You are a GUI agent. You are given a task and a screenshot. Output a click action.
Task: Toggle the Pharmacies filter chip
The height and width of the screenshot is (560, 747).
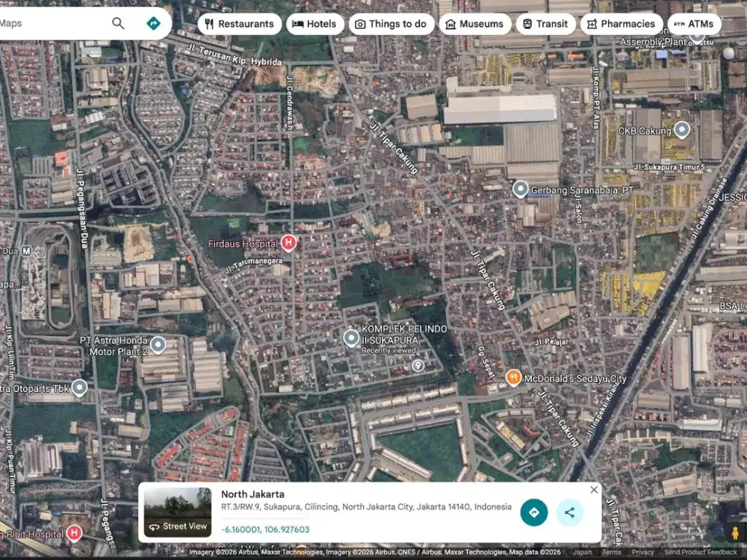point(621,23)
